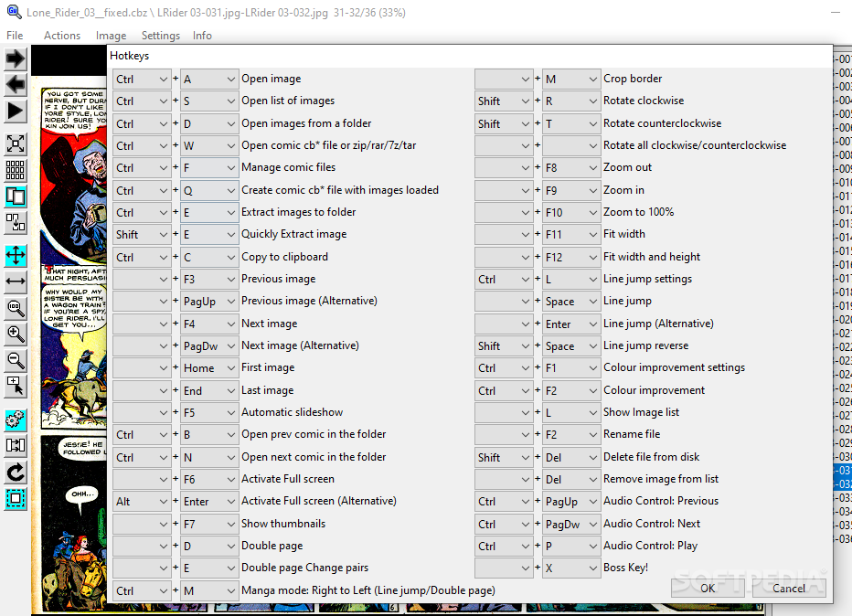This screenshot has width=852, height=616.
Task: Expand modifier dropdown for Manga mode hotkey
Action: point(142,591)
